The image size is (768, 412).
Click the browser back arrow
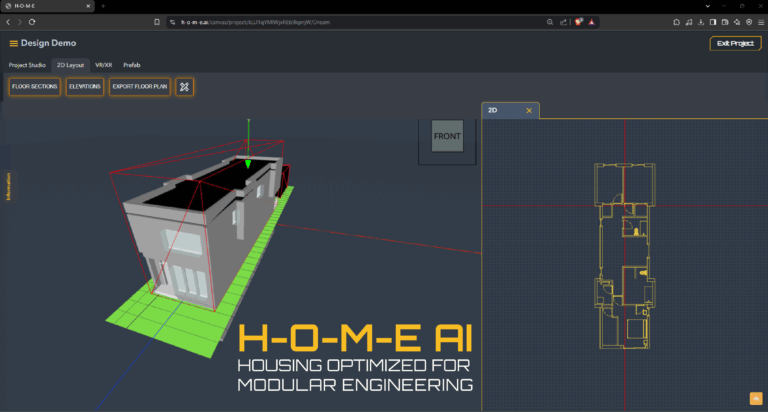tap(8, 21)
